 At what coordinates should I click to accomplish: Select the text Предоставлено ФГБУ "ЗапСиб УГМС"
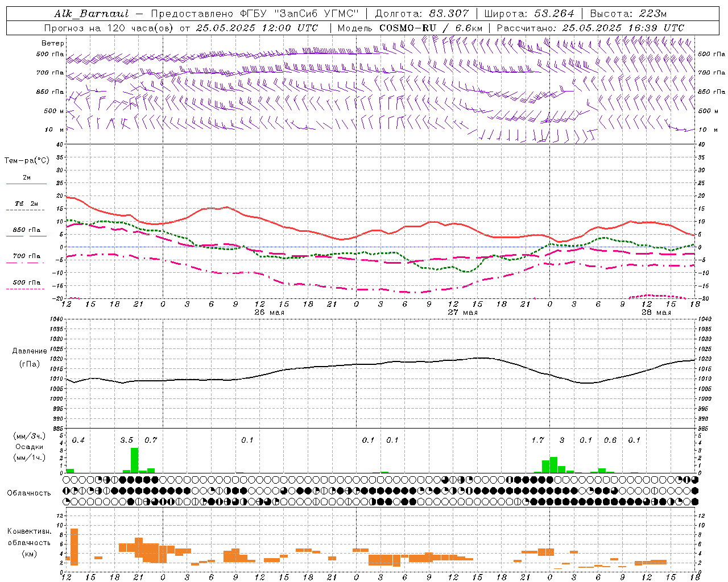255,14
